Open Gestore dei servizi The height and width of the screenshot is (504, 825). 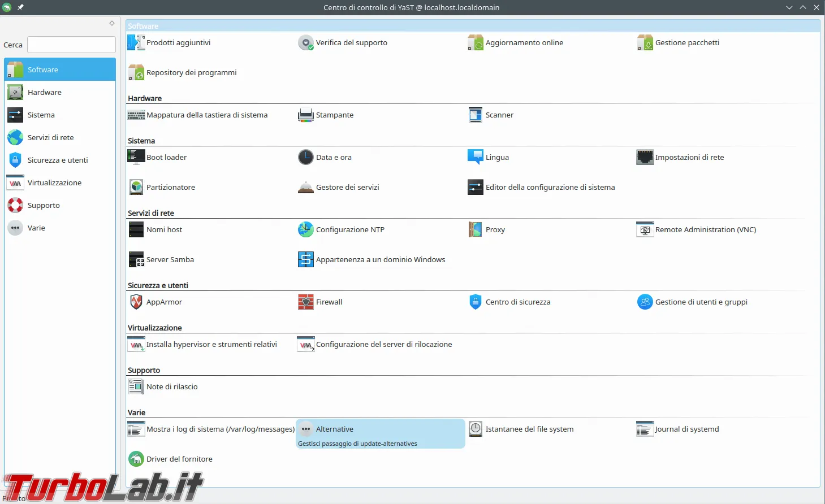pyautogui.click(x=339, y=188)
